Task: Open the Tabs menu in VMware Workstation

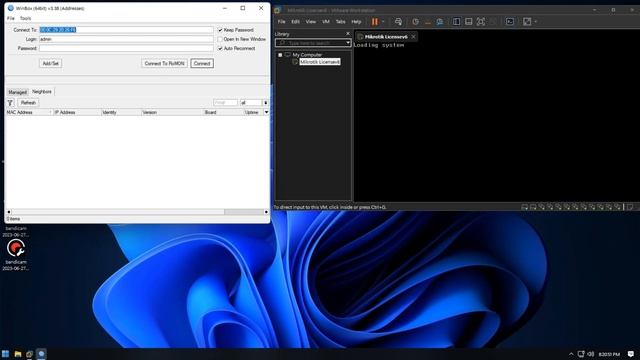Action: click(x=340, y=22)
